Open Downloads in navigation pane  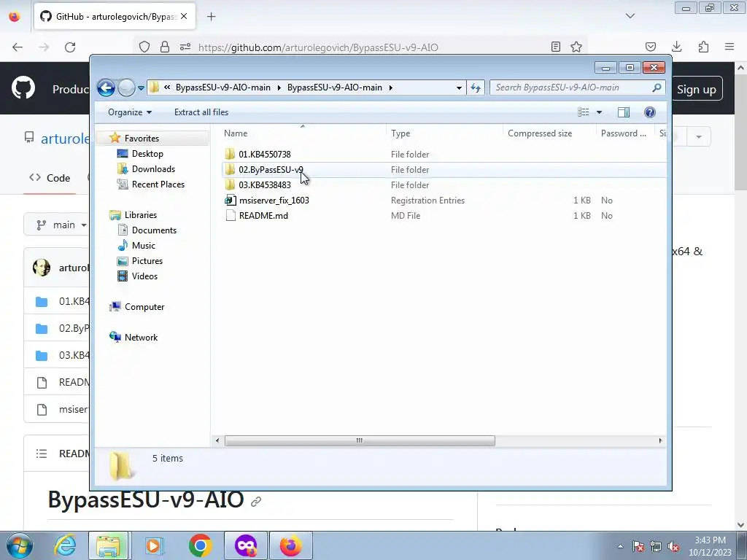153,169
